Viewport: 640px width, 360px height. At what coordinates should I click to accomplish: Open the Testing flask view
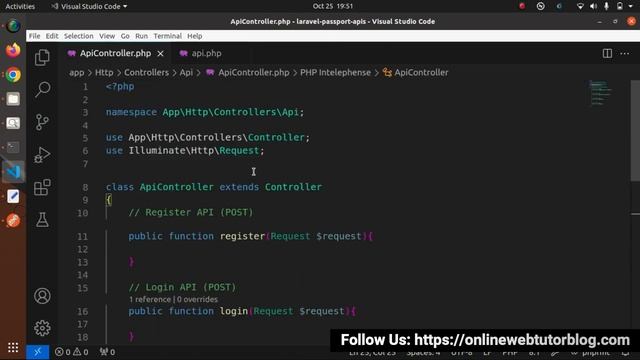coord(42,220)
